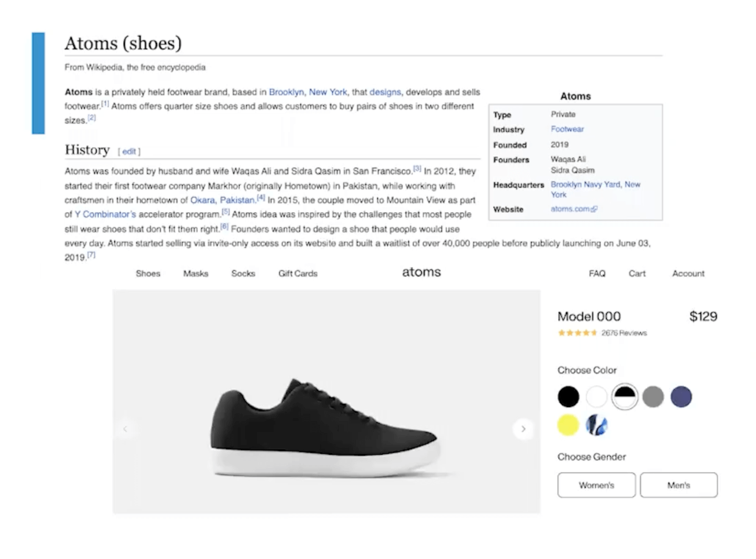Image resolution: width=756 pixels, height=559 pixels.
Task: Follow the Y Combinator's link
Action: click(x=105, y=214)
